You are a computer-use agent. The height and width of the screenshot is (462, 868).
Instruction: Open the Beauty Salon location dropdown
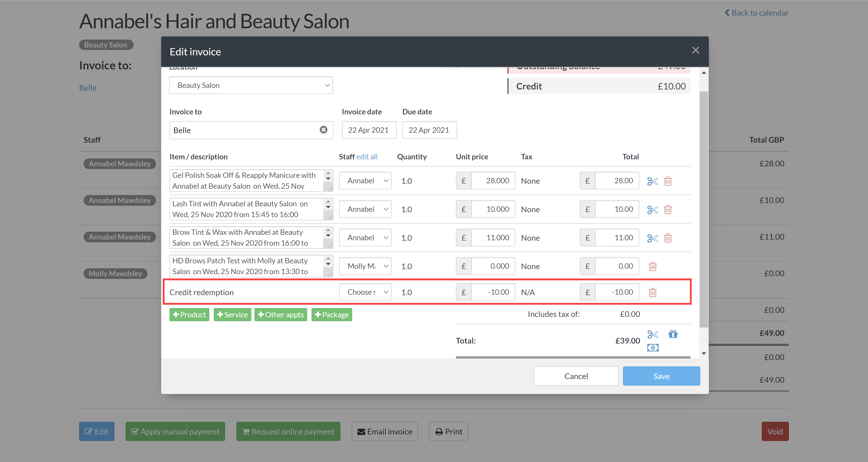[251, 85]
